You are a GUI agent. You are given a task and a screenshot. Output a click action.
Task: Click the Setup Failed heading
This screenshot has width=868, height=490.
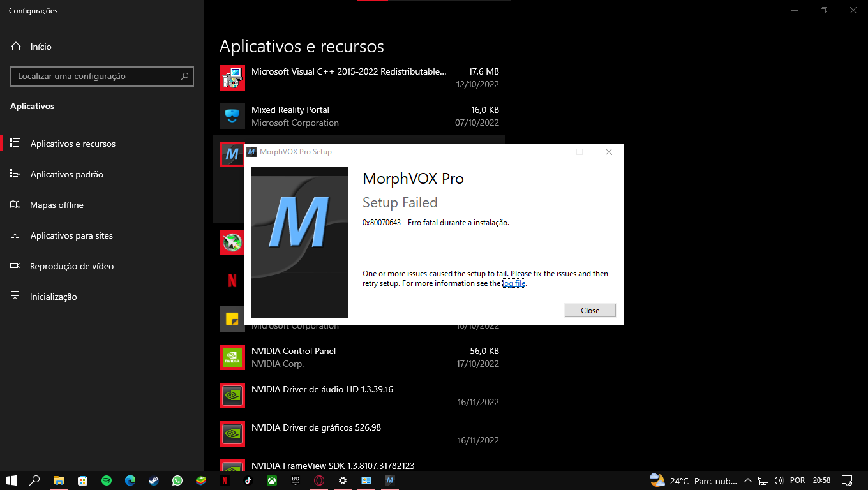400,202
